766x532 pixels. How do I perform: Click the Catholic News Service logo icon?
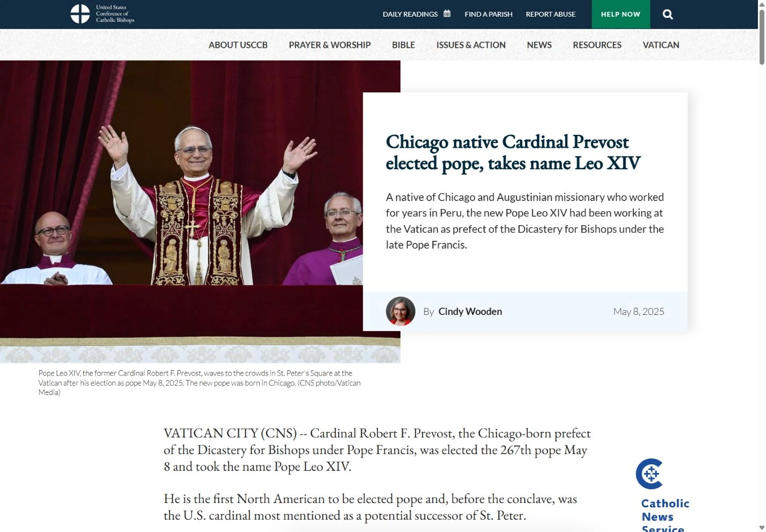(x=649, y=474)
